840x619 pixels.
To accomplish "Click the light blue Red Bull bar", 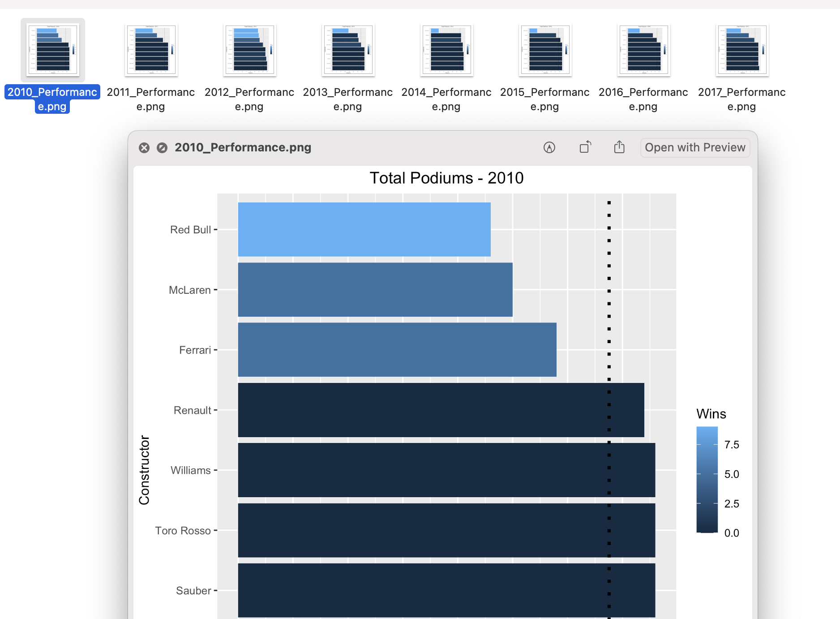I will (364, 229).
